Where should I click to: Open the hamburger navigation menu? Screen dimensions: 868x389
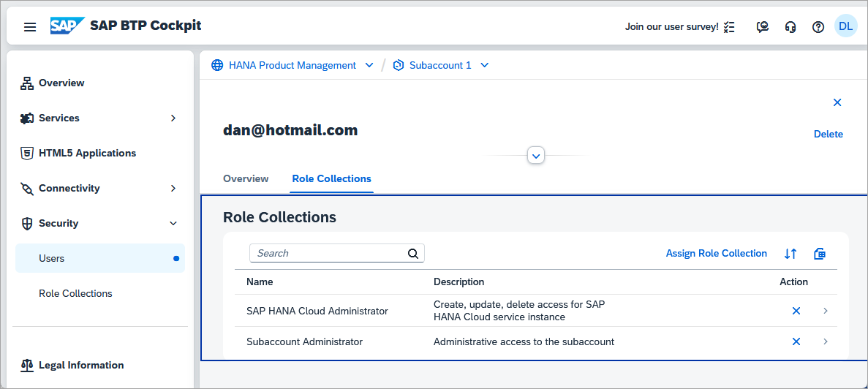click(30, 26)
